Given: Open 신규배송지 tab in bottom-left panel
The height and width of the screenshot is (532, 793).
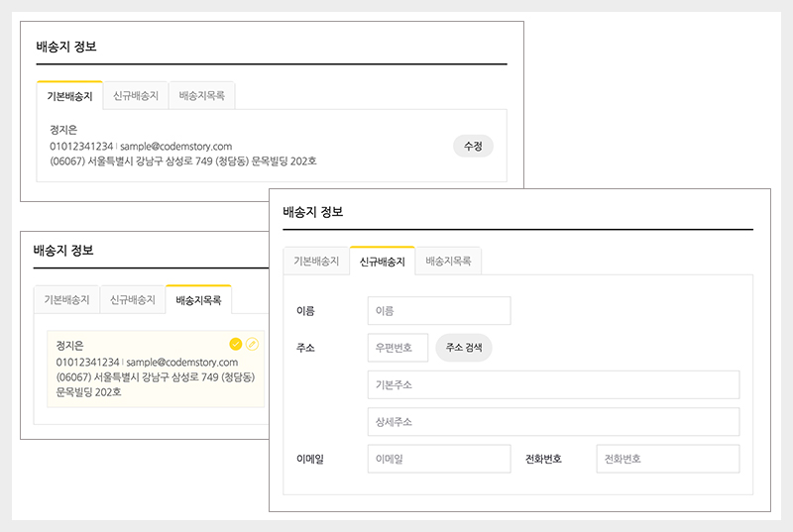Looking at the screenshot, I should (133, 300).
